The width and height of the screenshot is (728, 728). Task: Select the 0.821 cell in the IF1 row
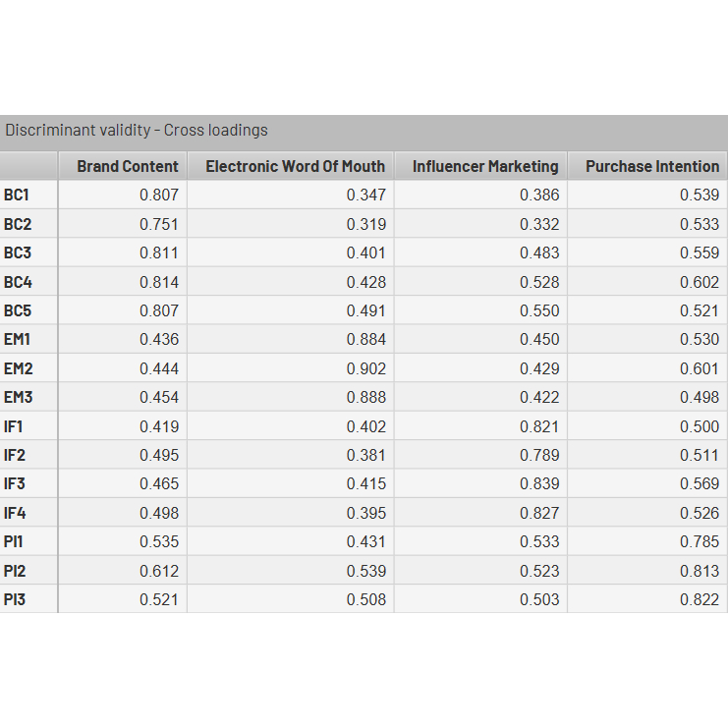point(539,426)
